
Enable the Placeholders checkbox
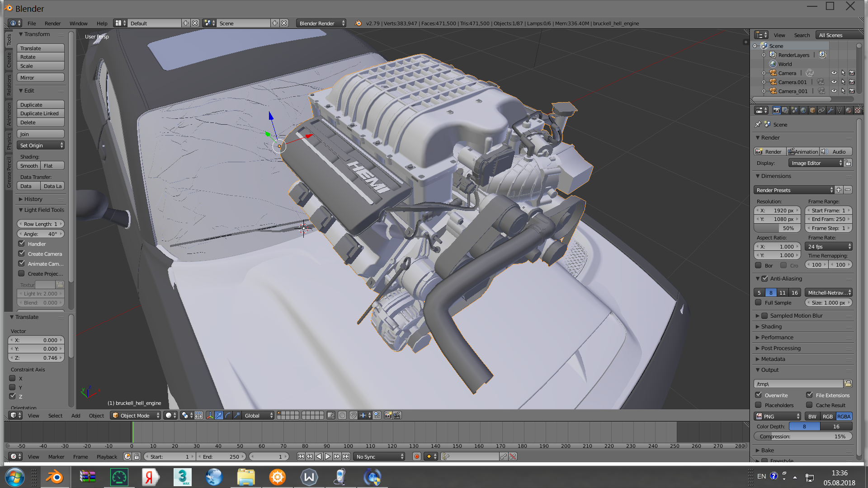(759, 405)
